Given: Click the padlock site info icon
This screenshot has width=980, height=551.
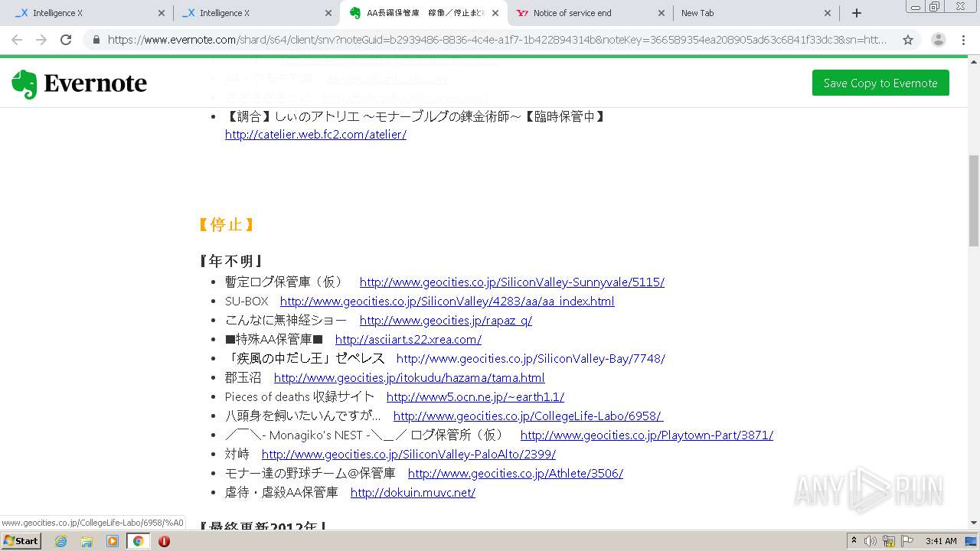Looking at the screenshot, I should pyautogui.click(x=95, y=40).
